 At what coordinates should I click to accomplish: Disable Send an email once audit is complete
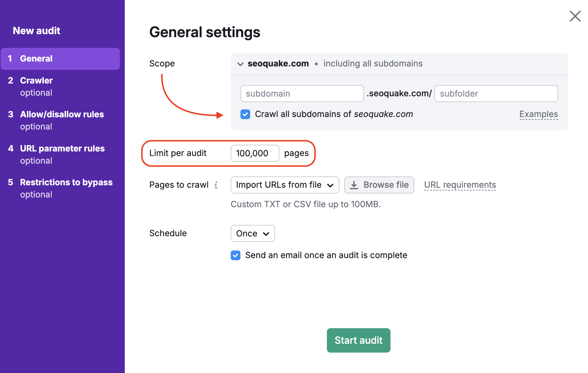click(235, 255)
